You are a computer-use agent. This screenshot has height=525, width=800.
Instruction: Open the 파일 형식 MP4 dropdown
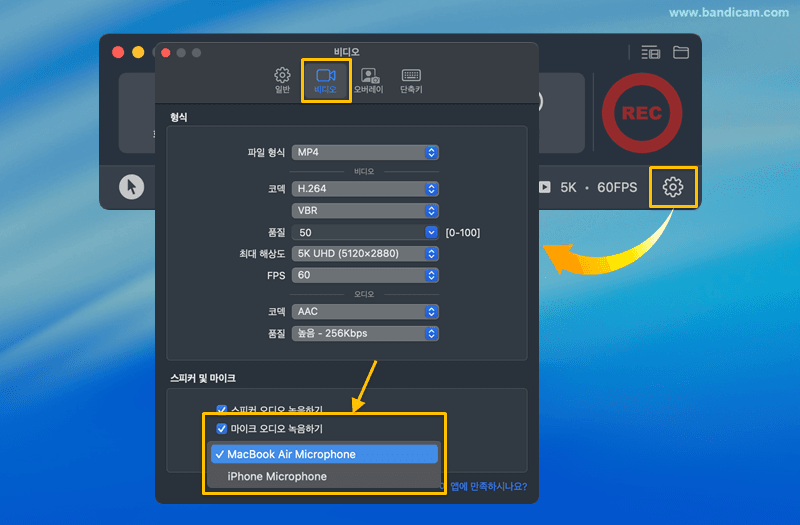click(365, 153)
